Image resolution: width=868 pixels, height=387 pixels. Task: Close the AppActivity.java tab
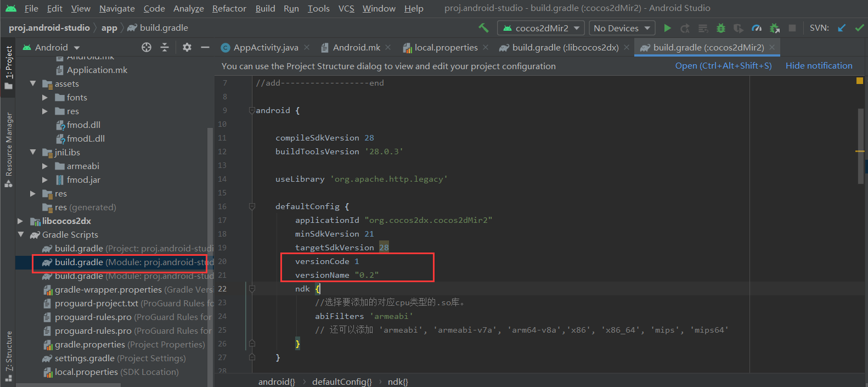(x=307, y=47)
